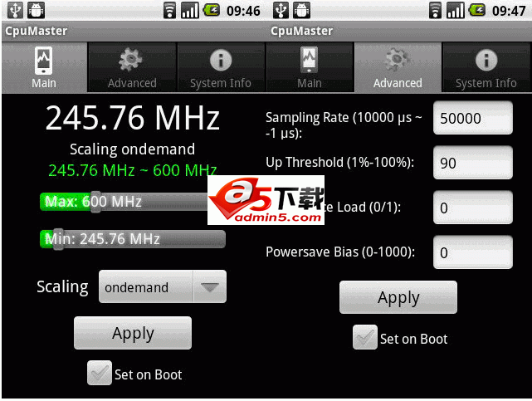Click USB icon in right status bar

[x=281, y=10]
